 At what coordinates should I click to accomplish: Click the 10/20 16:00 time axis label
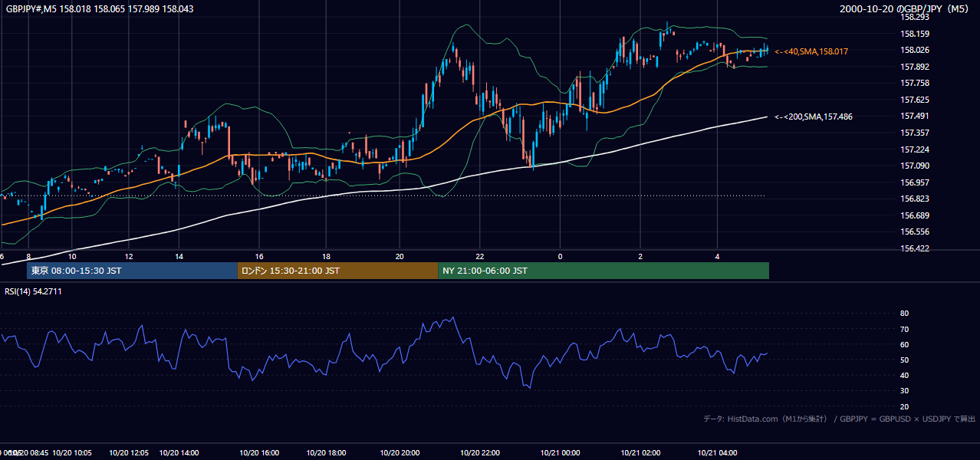click(259, 453)
